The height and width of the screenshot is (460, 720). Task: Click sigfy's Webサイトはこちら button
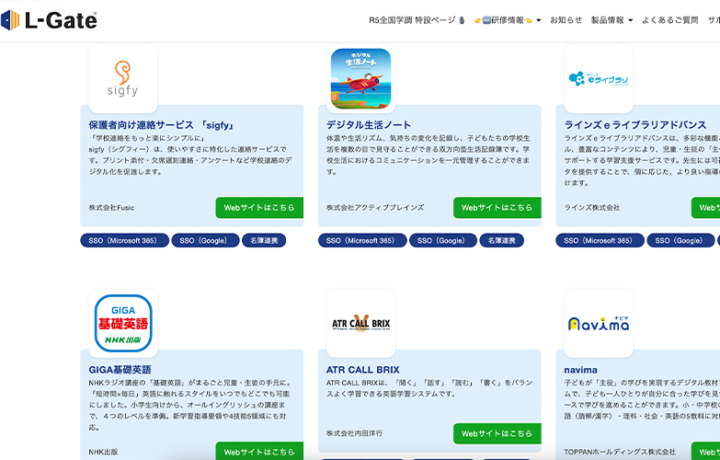259,208
